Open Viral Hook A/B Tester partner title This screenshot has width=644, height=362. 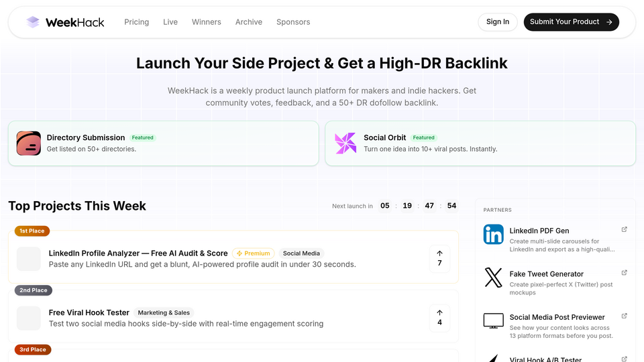tap(545, 359)
